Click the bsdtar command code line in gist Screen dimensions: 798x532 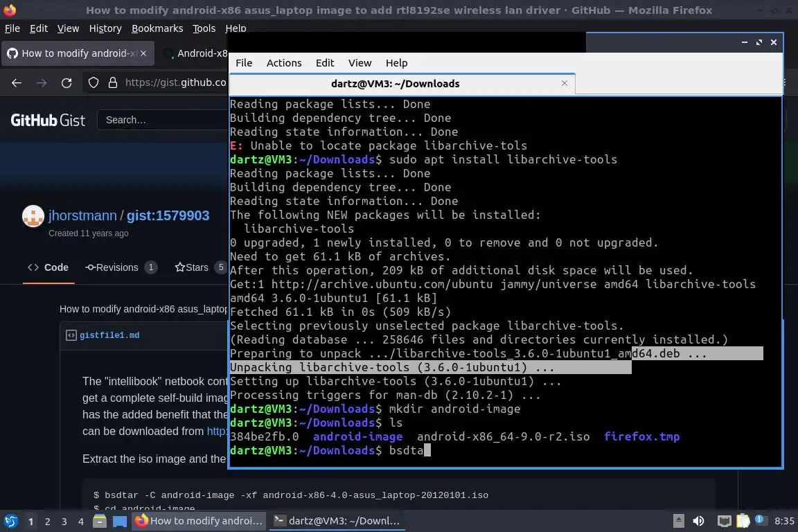click(x=291, y=495)
